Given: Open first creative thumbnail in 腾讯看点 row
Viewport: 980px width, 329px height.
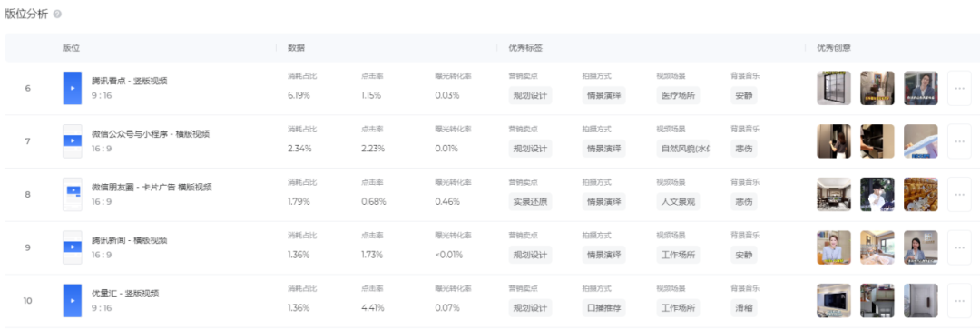Looking at the screenshot, I should [x=834, y=88].
